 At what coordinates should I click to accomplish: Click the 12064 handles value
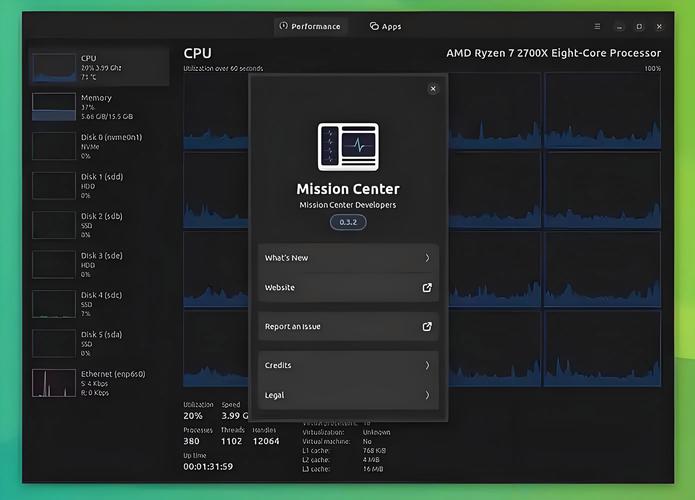[266, 441]
